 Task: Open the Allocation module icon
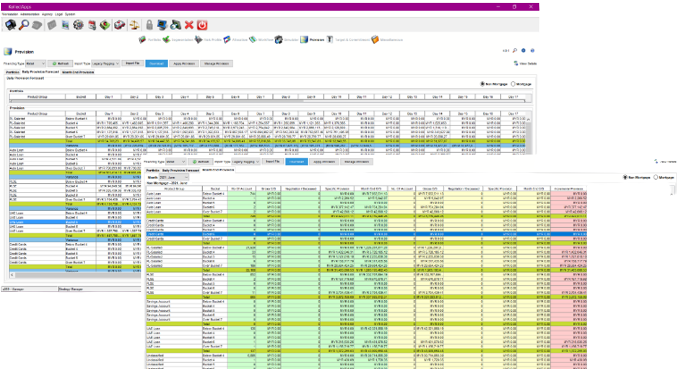(x=227, y=40)
